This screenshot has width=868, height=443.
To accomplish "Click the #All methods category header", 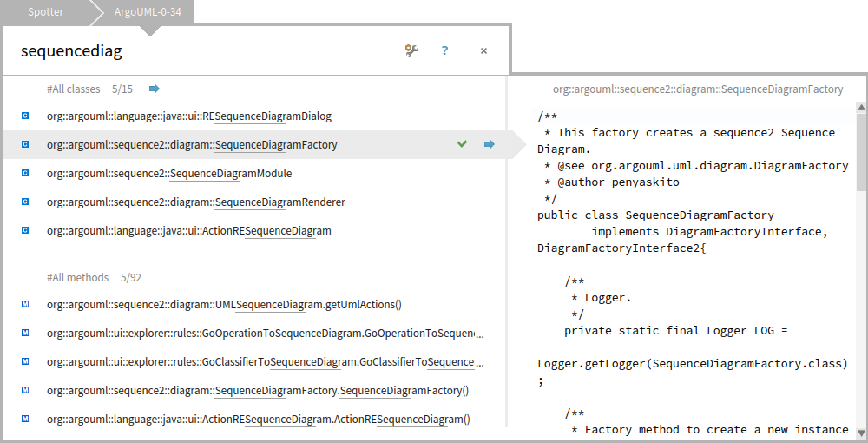I will [x=78, y=277].
